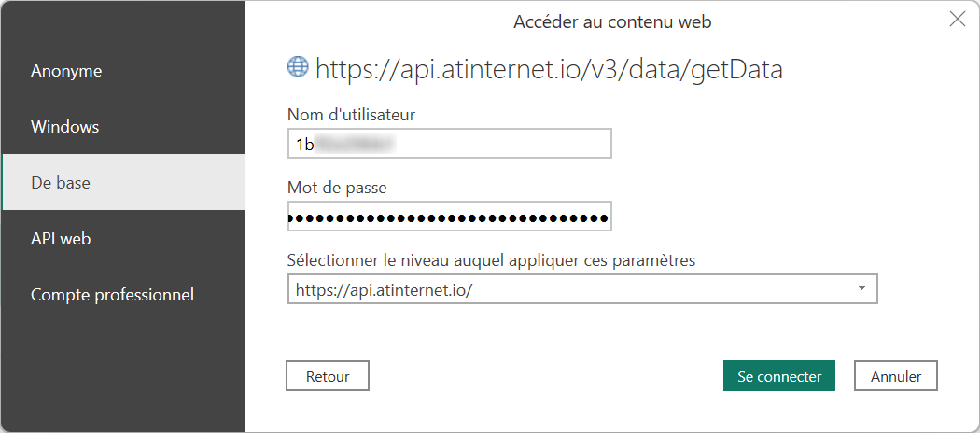The image size is (980, 433).
Task: Click Se connecter to sign in
Action: tap(778, 376)
